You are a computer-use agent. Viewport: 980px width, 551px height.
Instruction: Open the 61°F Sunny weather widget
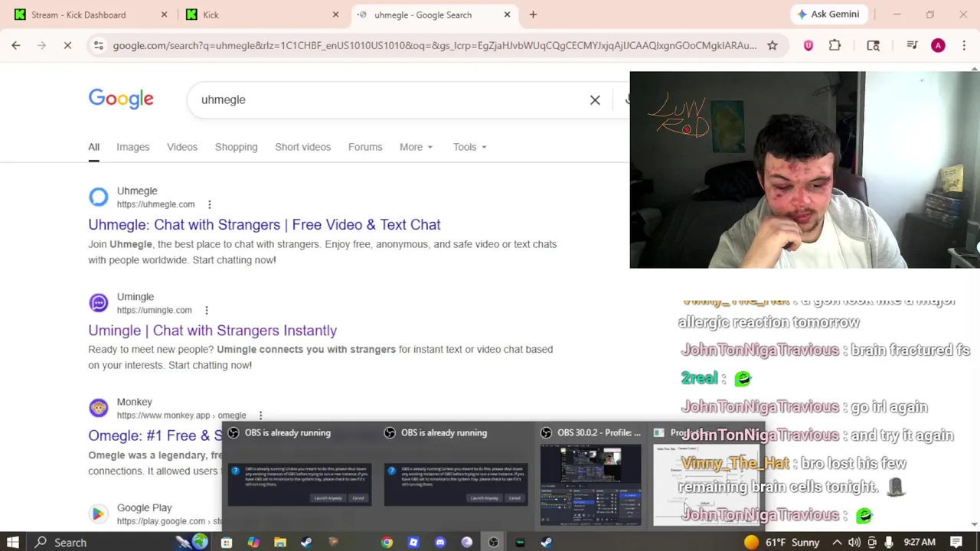[x=781, y=543]
